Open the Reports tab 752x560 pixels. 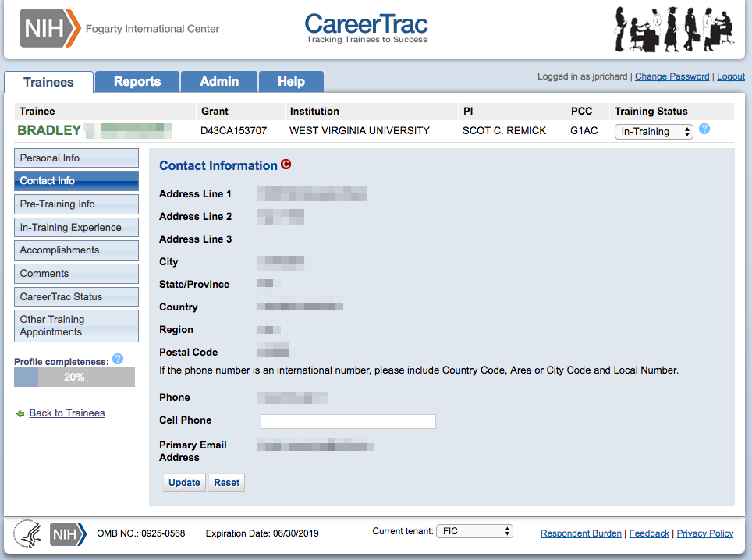pyautogui.click(x=137, y=82)
